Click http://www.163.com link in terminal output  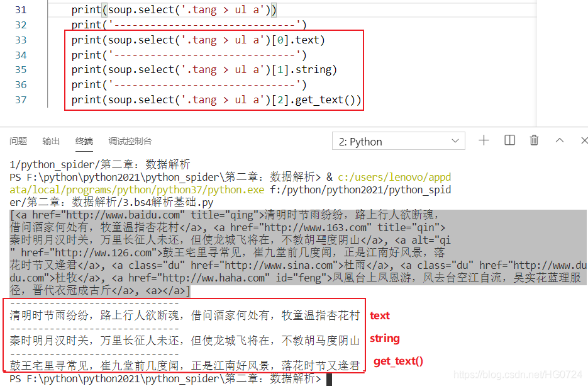(315, 227)
